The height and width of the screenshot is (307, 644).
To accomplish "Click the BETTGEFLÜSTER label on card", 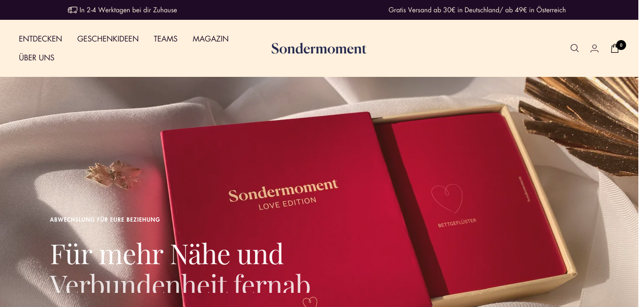I will (x=457, y=223).
